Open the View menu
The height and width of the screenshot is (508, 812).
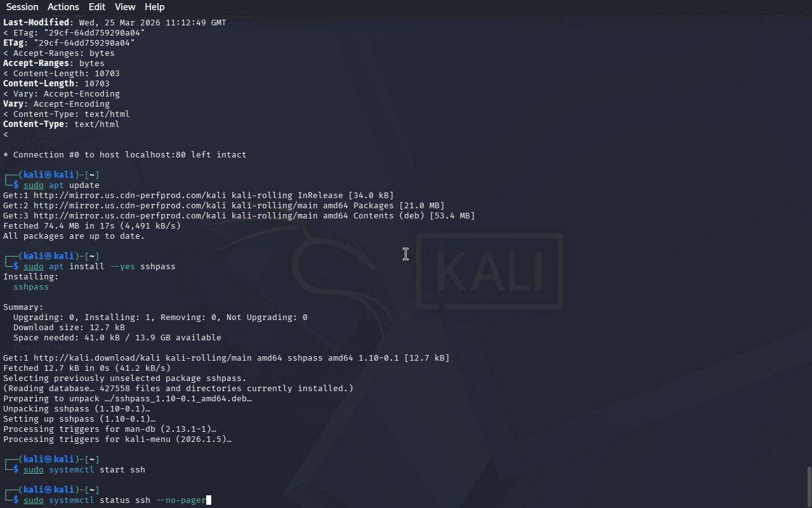[125, 7]
